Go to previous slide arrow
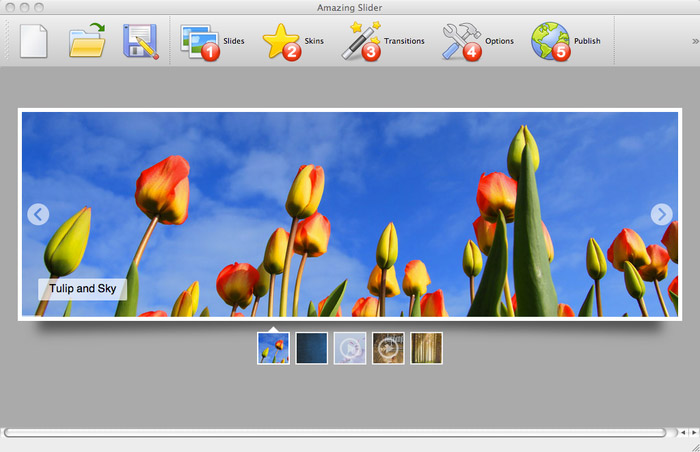The image size is (700, 452). (x=38, y=214)
